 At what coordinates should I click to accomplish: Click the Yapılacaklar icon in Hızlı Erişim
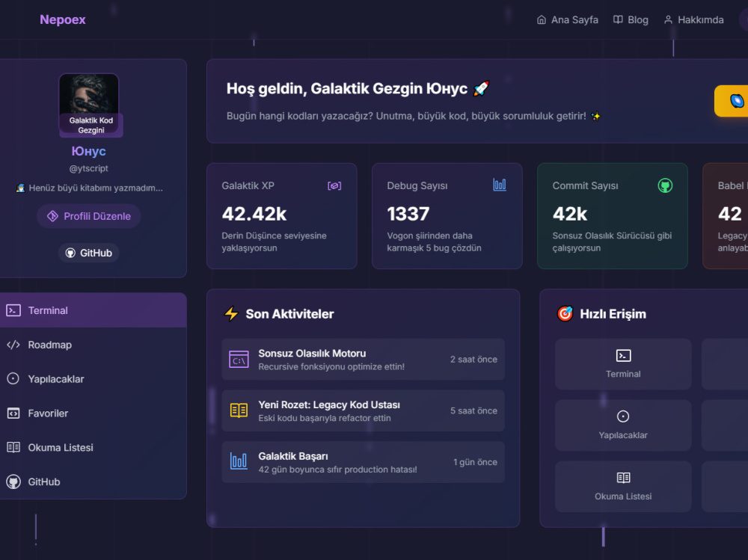[x=623, y=416]
